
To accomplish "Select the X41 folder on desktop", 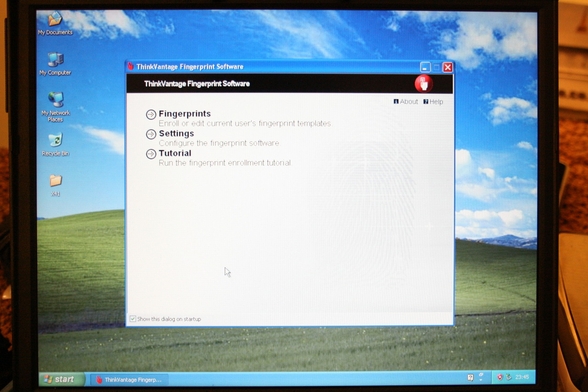I will pyautogui.click(x=56, y=185).
